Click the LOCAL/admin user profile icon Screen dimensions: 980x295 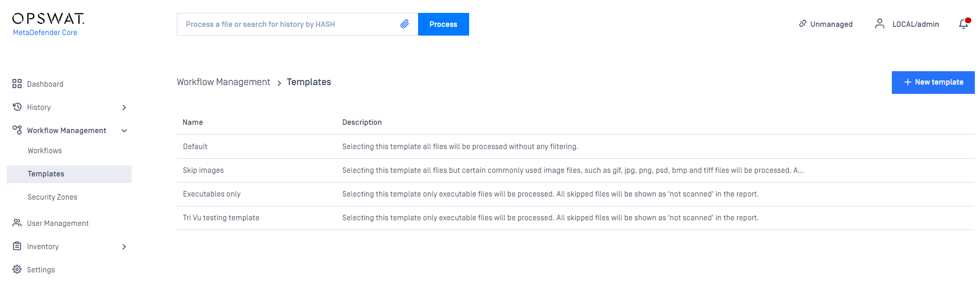point(880,24)
